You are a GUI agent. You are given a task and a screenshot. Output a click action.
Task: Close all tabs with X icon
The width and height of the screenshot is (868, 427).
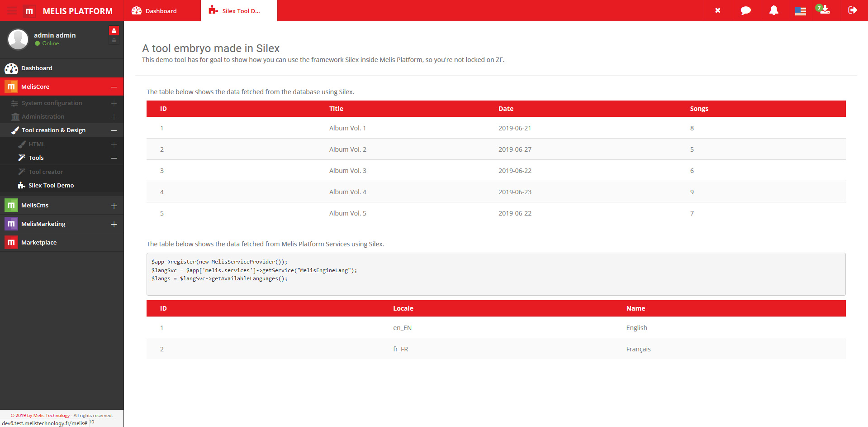click(x=717, y=10)
